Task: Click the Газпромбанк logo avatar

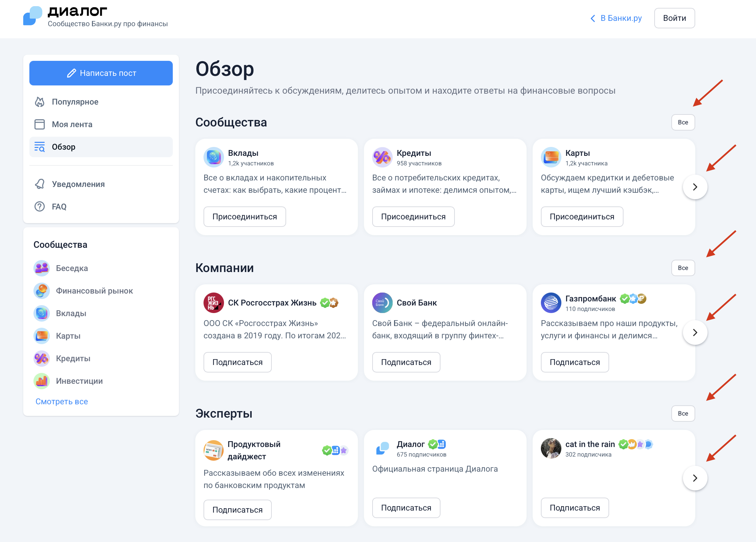Action: coord(551,303)
